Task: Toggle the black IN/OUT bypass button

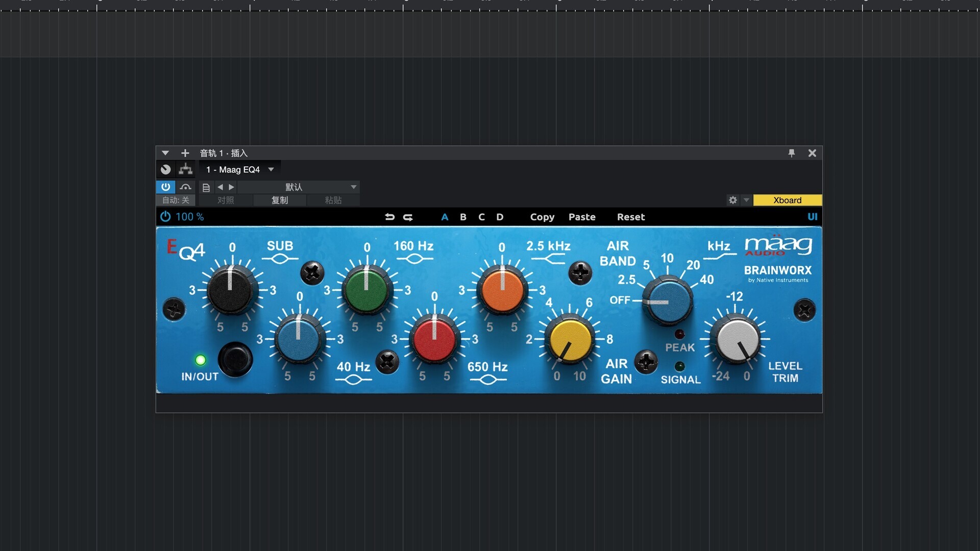Action: [x=235, y=360]
